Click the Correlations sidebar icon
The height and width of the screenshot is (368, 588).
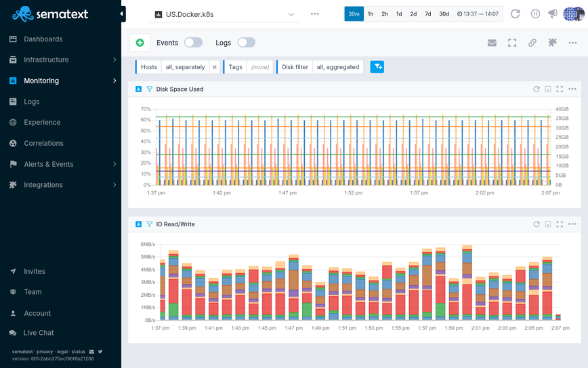point(13,143)
